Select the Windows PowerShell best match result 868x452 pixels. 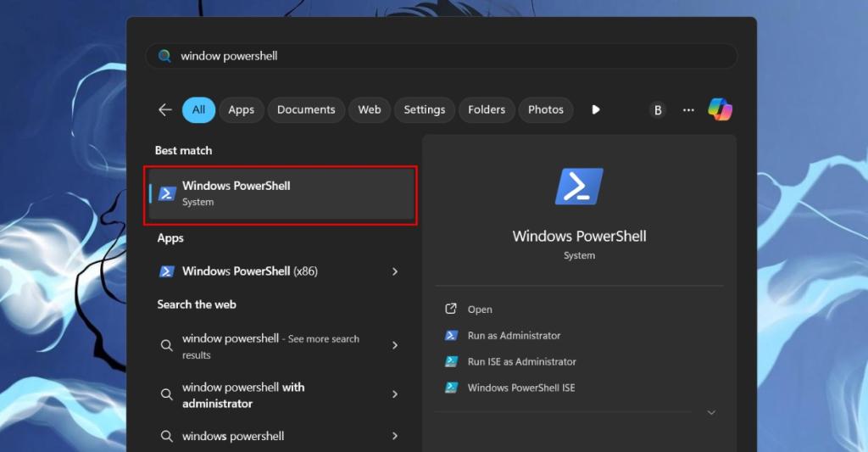(x=281, y=193)
